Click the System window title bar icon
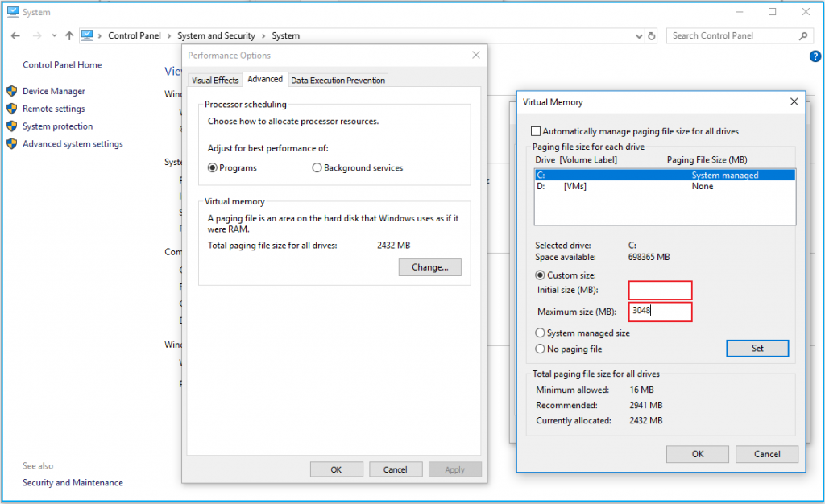 pyautogui.click(x=11, y=11)
